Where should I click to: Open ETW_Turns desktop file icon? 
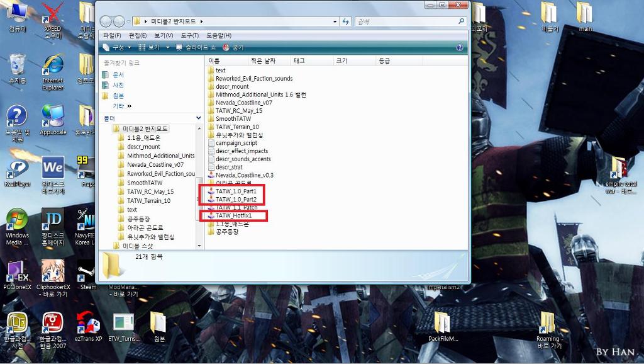click(x=123, y=327)
